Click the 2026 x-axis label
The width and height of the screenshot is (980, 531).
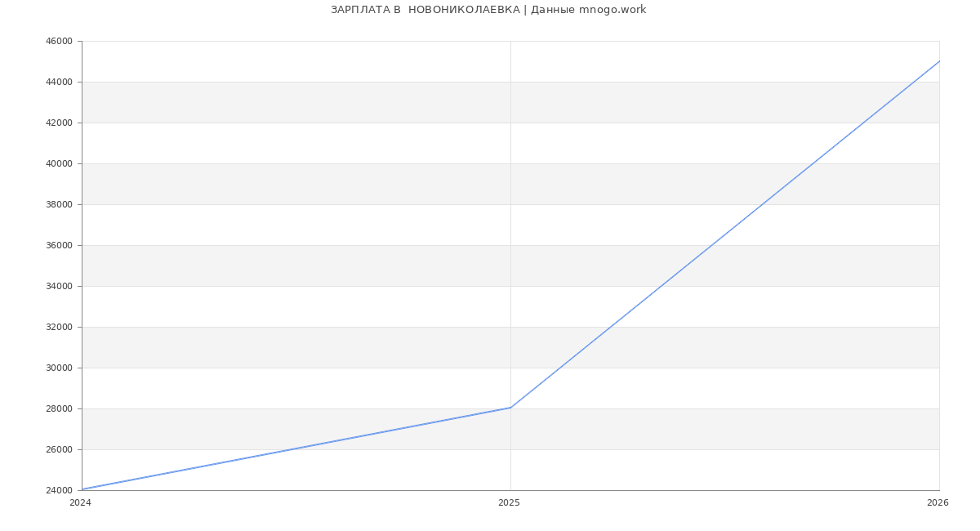(937, 502)
